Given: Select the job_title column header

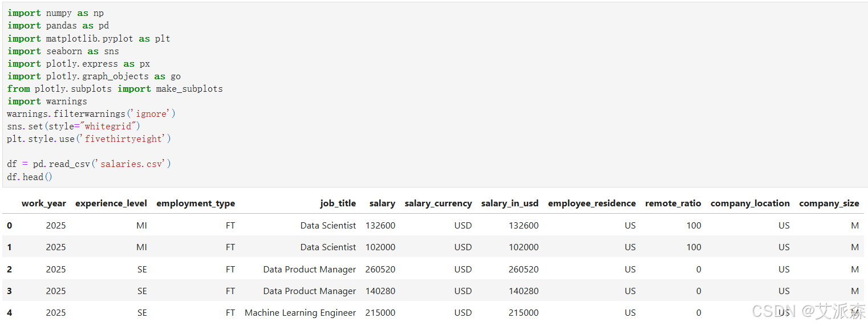Looking at the screenshot, I should coord(338,203).
